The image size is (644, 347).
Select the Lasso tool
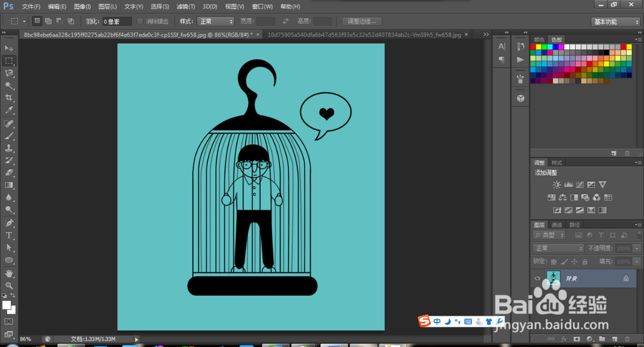click(8, 73)
